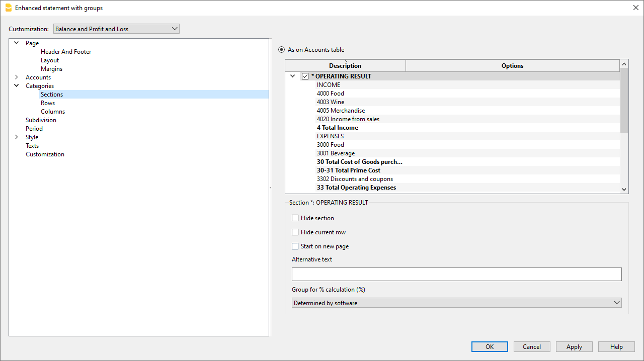
Task: Expand the Style tree node
Action: [16, 137]
